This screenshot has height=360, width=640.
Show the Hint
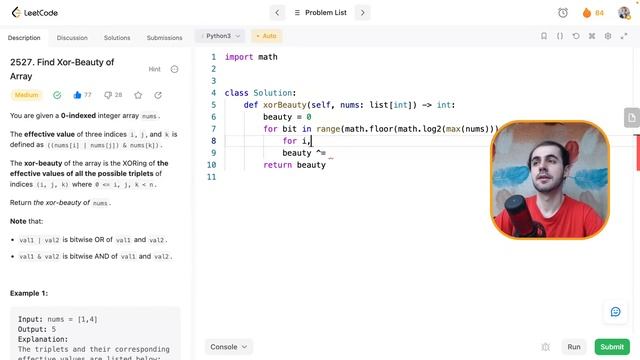coord(154,69)
